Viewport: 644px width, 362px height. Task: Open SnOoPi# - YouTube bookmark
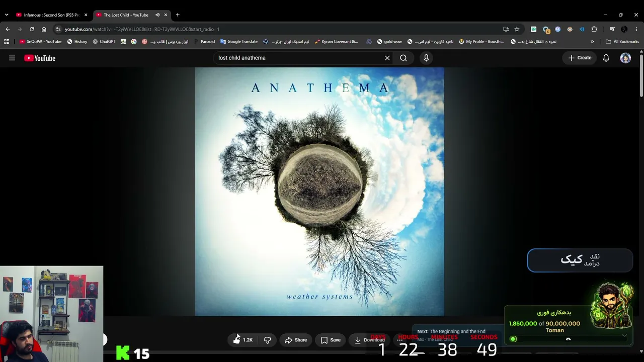tap(40, 42)
